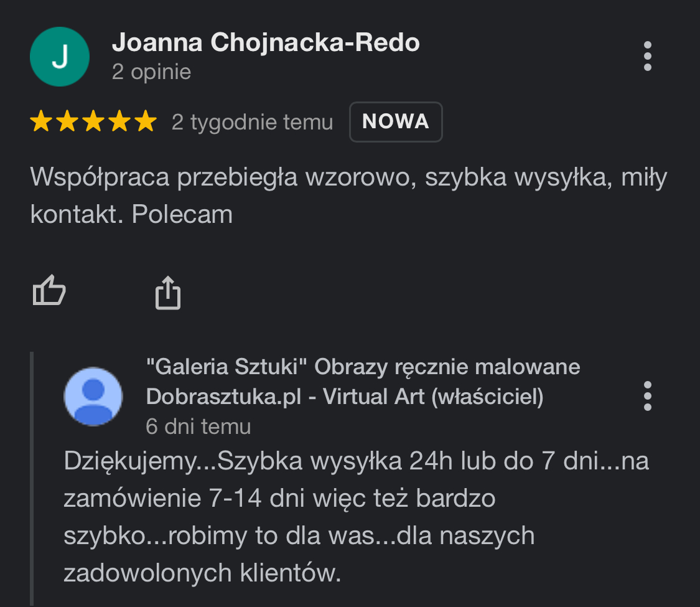700x607 pixels.
Task: View the reviewer's "2 opinie" count
Action: tap(151, 72)
